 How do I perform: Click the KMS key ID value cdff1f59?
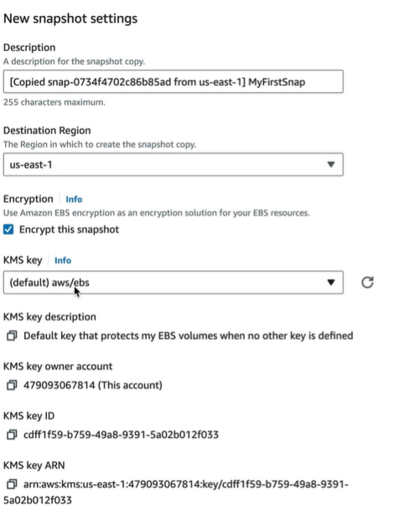pos(122,435)
